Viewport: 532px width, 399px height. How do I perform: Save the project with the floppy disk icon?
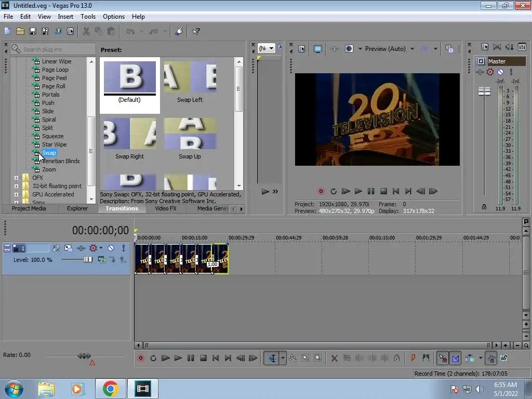pyautogui.click(x=33, y=31)
